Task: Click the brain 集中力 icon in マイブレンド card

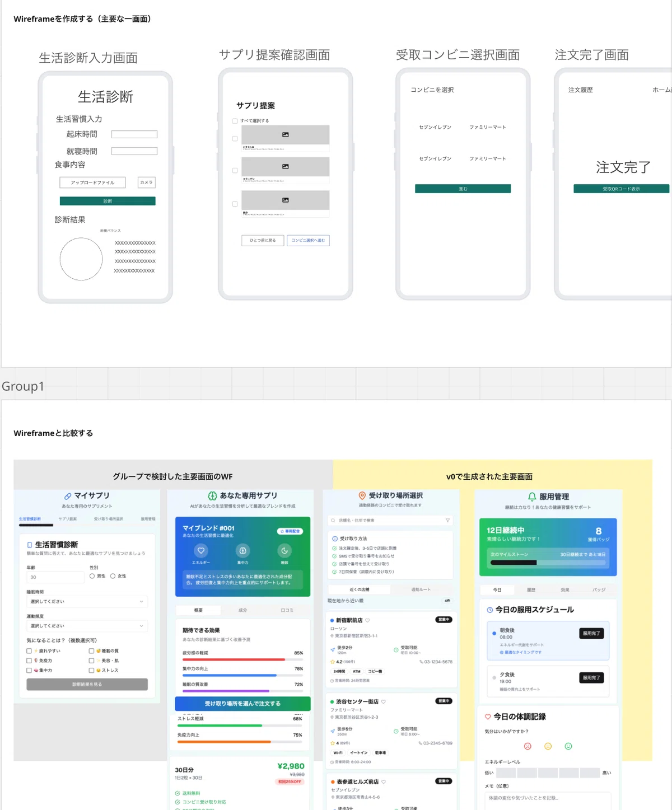Action: [242, 550]
